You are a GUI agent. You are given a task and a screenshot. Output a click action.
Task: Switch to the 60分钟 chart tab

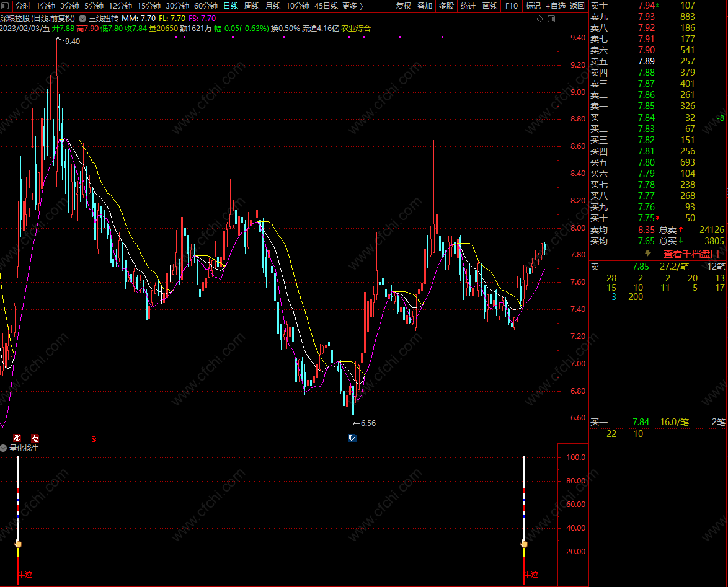[206, 6]
